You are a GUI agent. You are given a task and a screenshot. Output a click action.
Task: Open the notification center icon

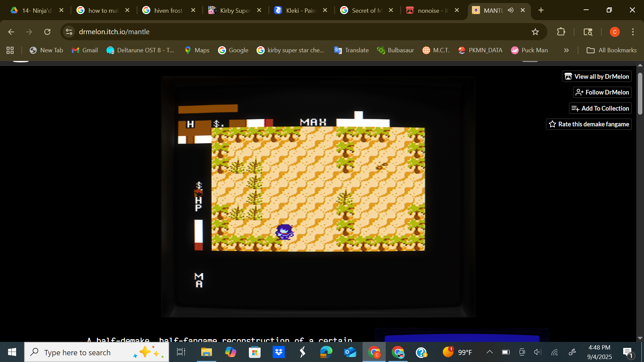coord(628,352)
